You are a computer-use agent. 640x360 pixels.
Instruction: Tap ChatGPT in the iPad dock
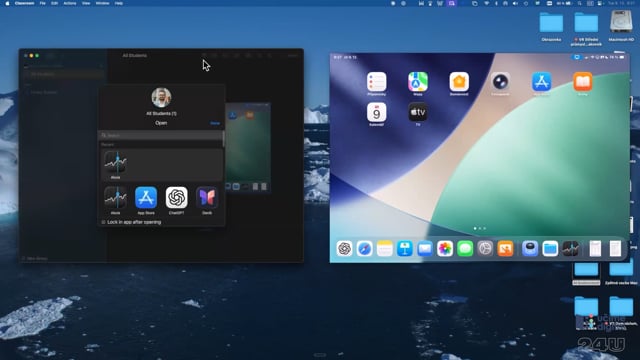coord(344,249)
